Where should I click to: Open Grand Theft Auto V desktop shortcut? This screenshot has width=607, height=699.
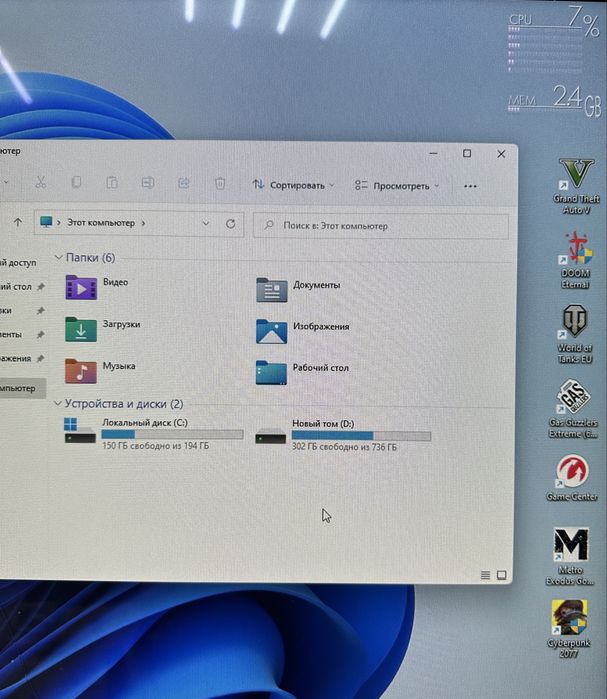[576, 185]
